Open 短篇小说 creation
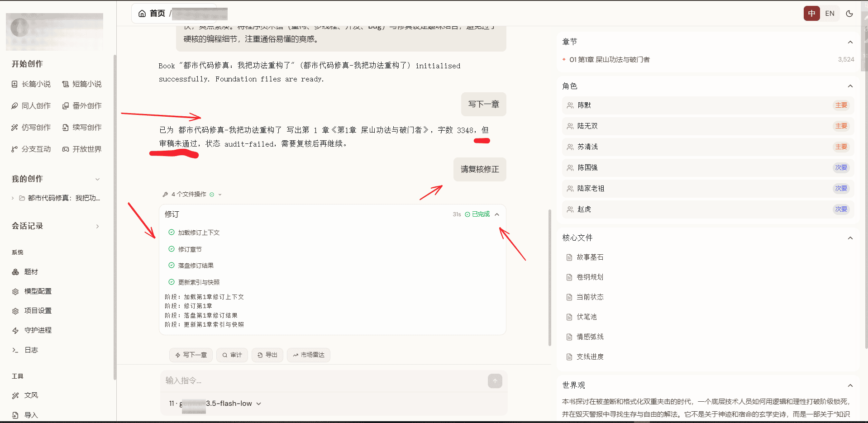Image resolution: width=868 pixels, height=423 pixels. tap(82, 84)
